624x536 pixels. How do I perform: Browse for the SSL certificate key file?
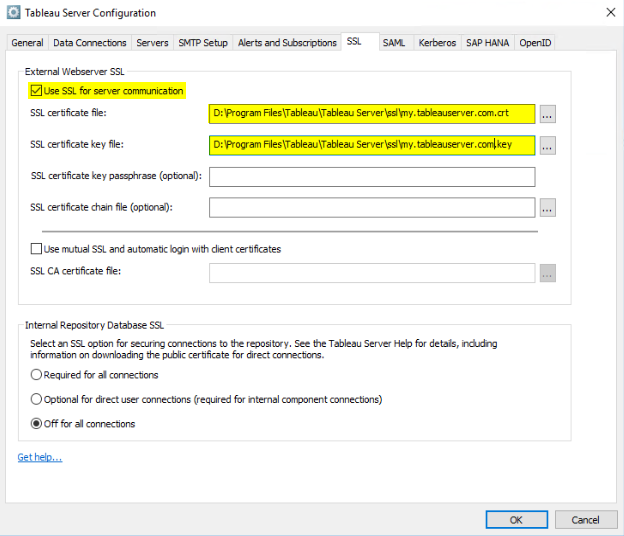pyautogui.click(x=548, y=146)
